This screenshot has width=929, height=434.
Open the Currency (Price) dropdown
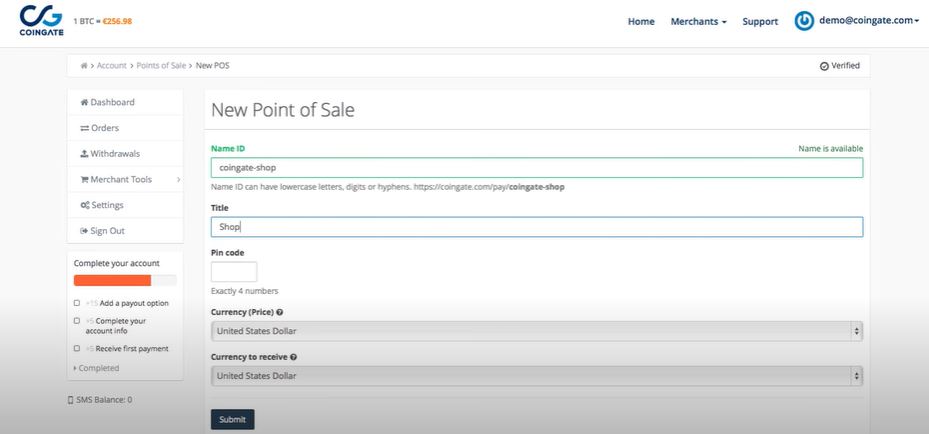tap(536, 331)
